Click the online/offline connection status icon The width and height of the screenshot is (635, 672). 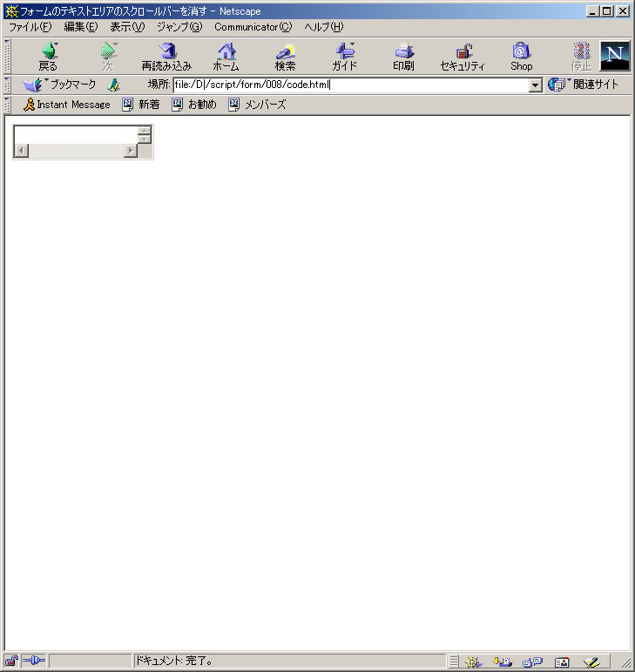coord(33,661)
